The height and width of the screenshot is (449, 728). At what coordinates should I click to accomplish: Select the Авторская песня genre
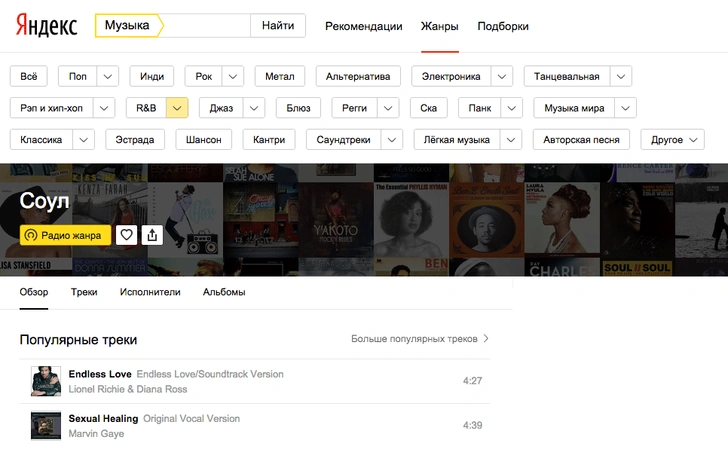pos(581,139)
